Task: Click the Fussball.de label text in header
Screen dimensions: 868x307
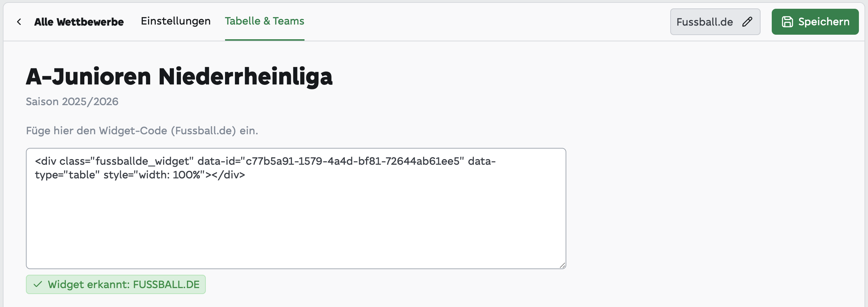Action: [x=705, y=22]
